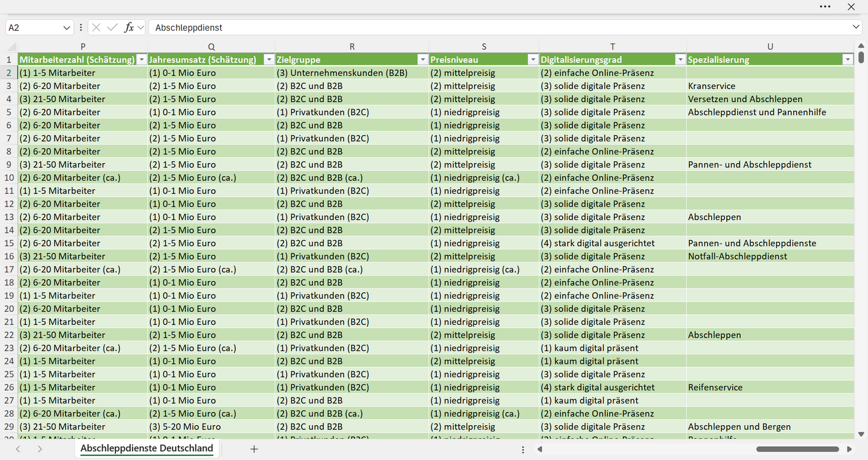Viewport: 868px width, 460px height.
Task: Click the cancel formula X icon
Action: tap(96, 28)
